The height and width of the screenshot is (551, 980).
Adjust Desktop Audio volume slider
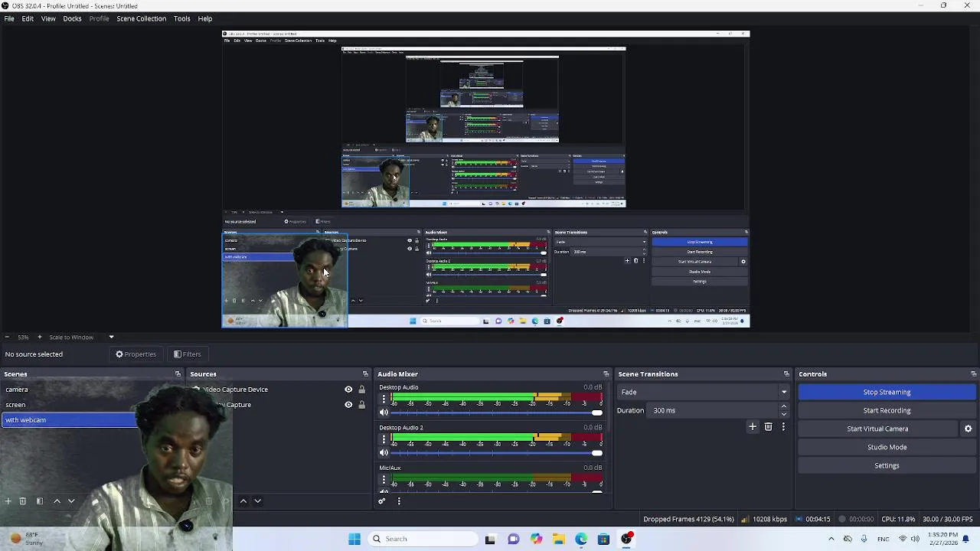pyautogui.click(x=496, y=412)
